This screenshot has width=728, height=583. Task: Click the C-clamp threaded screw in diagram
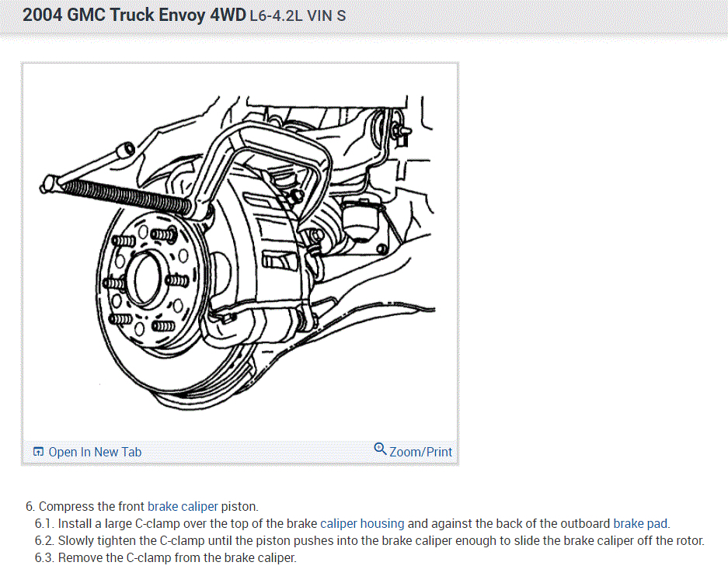(x=125, y=196)
